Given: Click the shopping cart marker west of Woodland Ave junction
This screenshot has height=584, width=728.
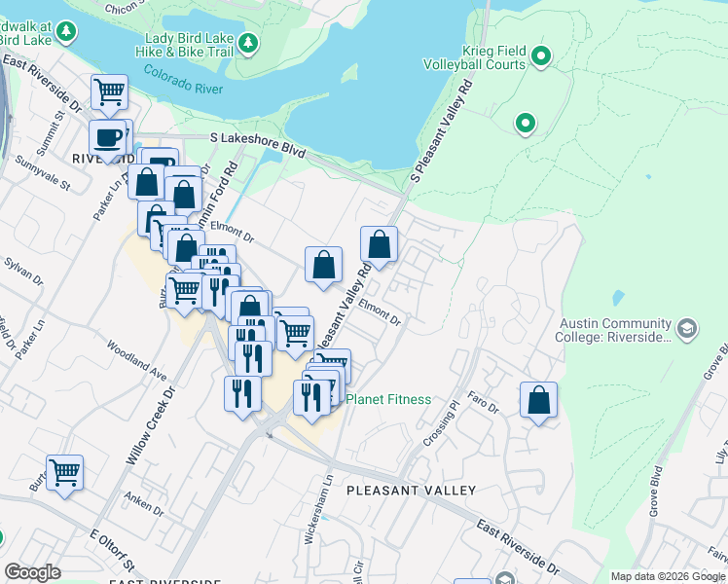Looking at the screenshot, I should [x=184, y=295].
